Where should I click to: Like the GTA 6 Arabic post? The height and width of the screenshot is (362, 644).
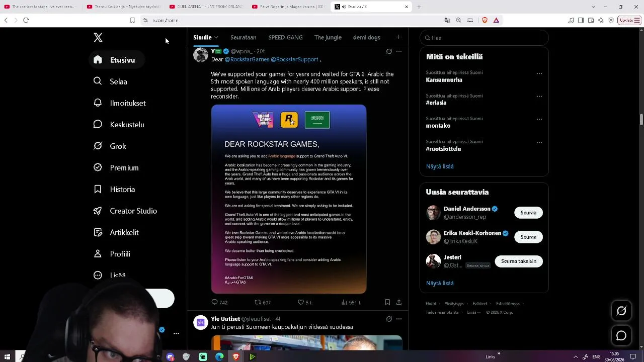tap(305, 302)
